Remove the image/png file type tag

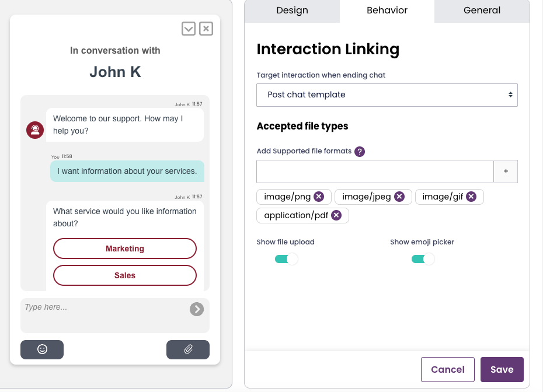coord(318,197)
